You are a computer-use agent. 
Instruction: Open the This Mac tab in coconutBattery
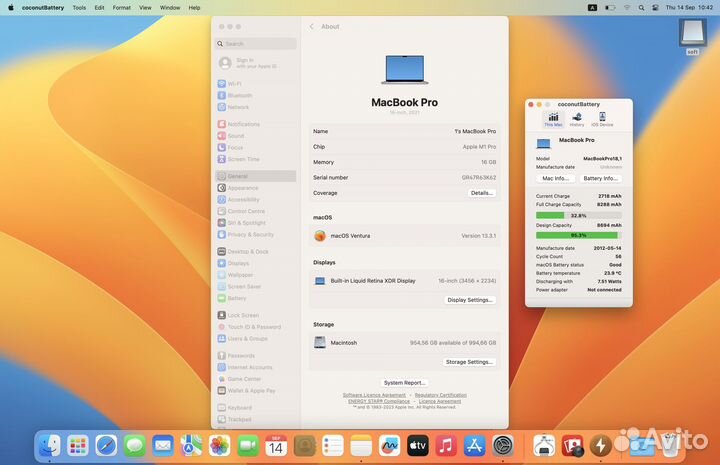coord(553,119)
